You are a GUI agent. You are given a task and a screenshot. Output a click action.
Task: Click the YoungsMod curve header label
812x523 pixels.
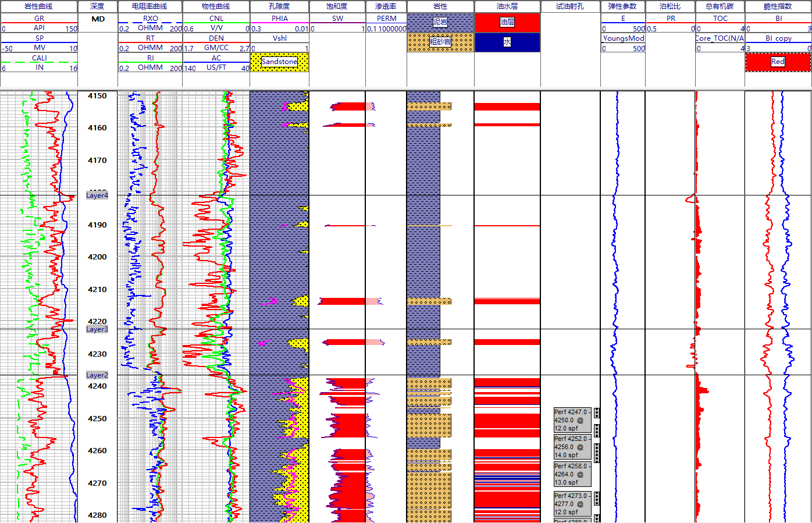[624, 38]
